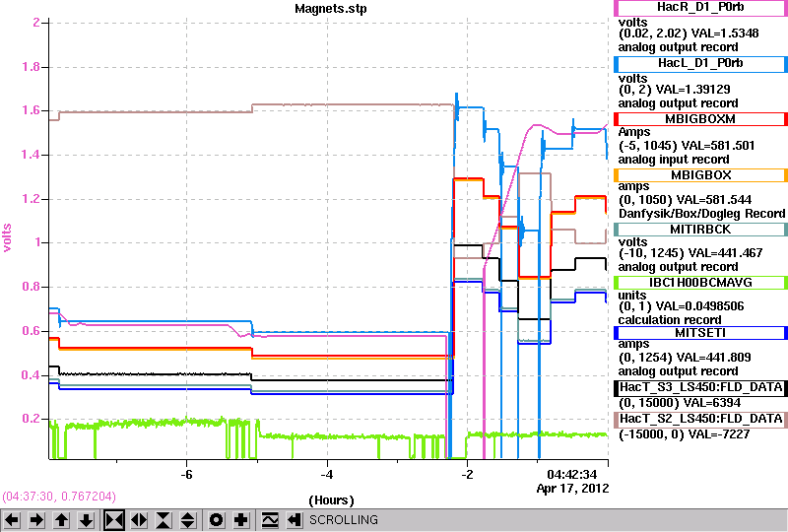Select the IBC1H00BCMAVG curve legend
788x532 pixels.
tap(700, 283)
